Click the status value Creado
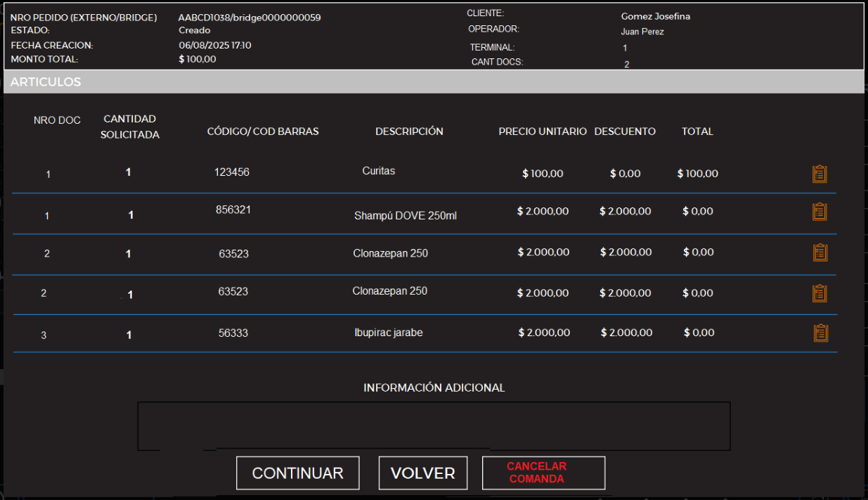Viewport: 868px width, 500px height. pyautogui.click(x=195, y=31)
